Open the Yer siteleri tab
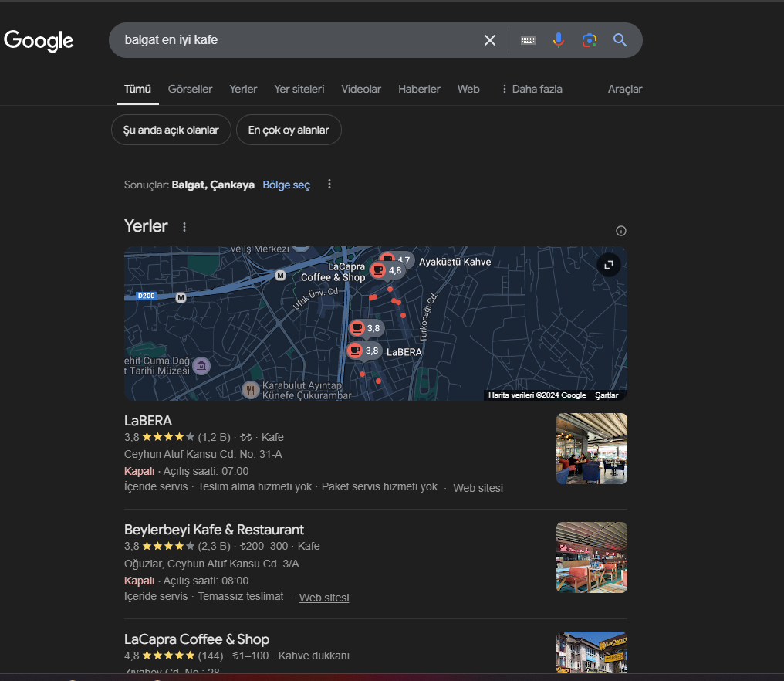 (299, 89)
